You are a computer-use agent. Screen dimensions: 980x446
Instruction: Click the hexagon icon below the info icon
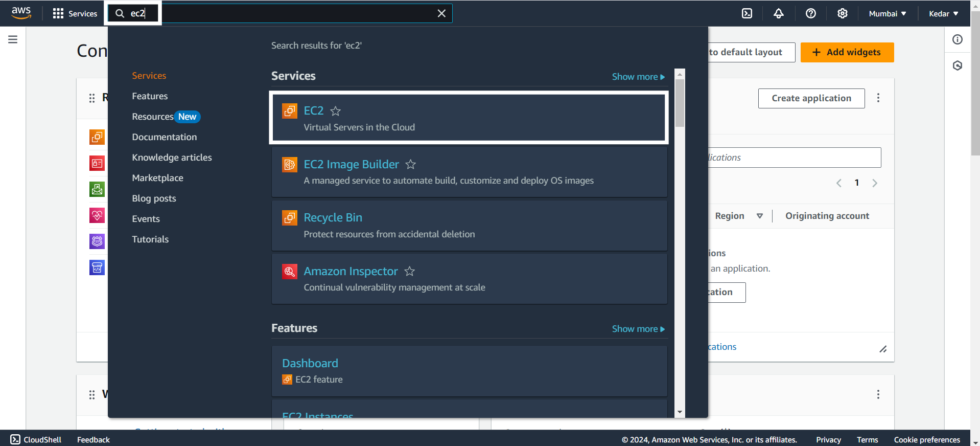click(x=957, y=65)
